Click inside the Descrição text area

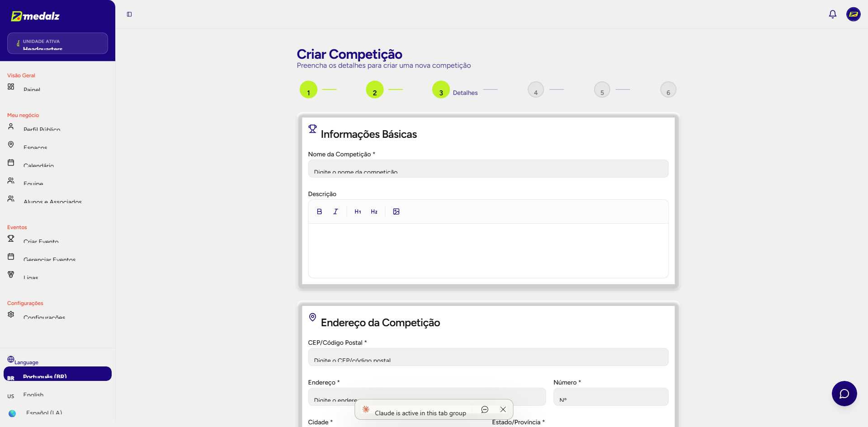click(488, 250)
